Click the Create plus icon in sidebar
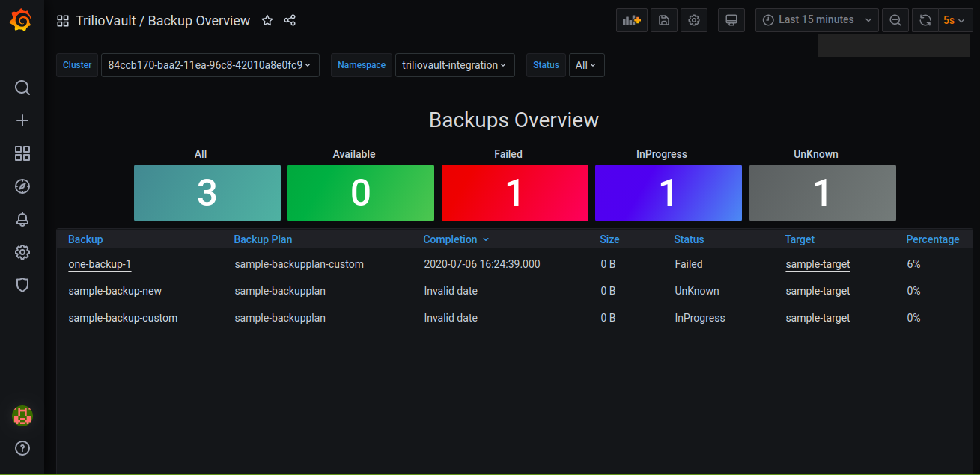Screen dimensions: 980x475 [22, 120]
